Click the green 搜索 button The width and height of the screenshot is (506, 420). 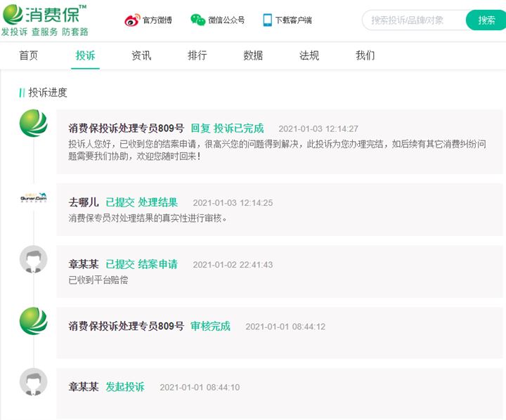[x=486, y=20]
